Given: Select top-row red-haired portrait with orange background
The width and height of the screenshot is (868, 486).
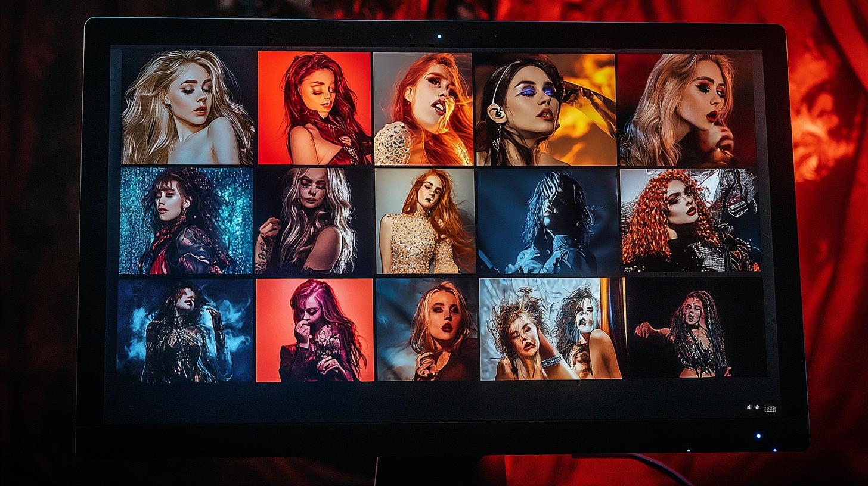Looking at the screenshot, I should point(314,108).
